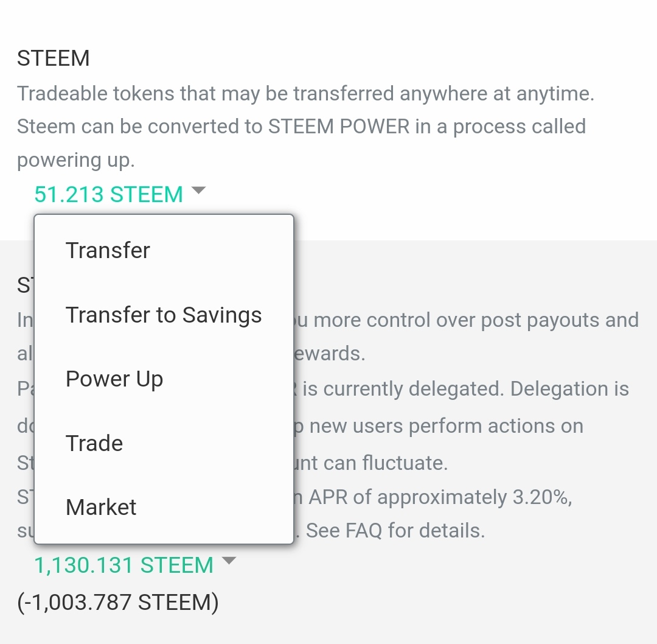Click the 'powering up.' text
Viewport: 657px width, 644px height.
(76, 160)
